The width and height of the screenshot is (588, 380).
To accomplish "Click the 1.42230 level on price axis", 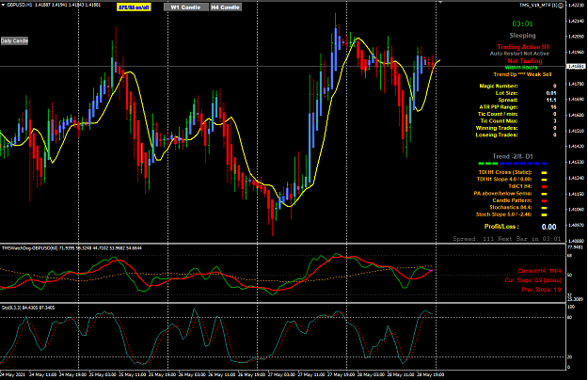I will (x=576, y=5).
